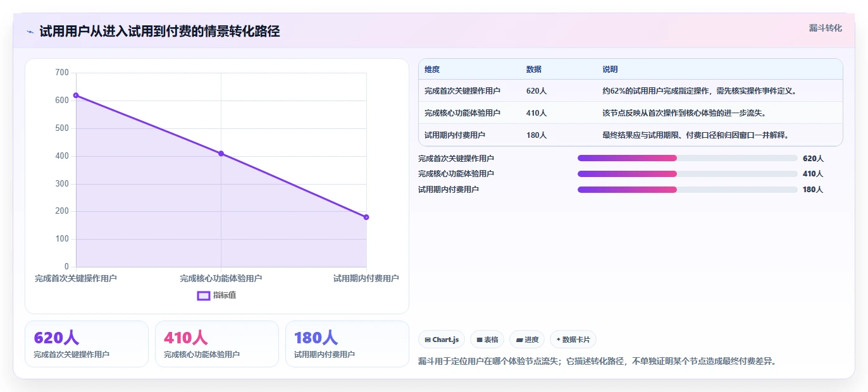Image resolution: width=868 pixels, height=392 pixels.
Task: Click table cell 完成首次关键操作用户
Action: coord(462,91)
